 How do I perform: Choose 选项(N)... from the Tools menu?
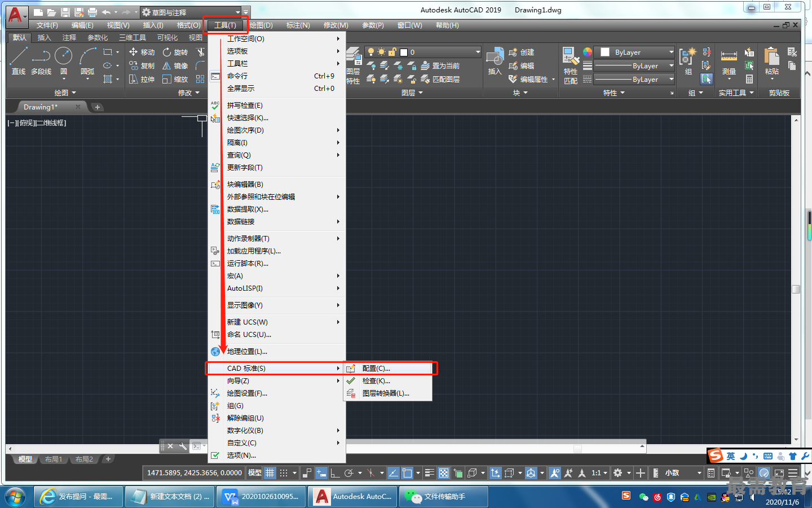pos(276,456)
